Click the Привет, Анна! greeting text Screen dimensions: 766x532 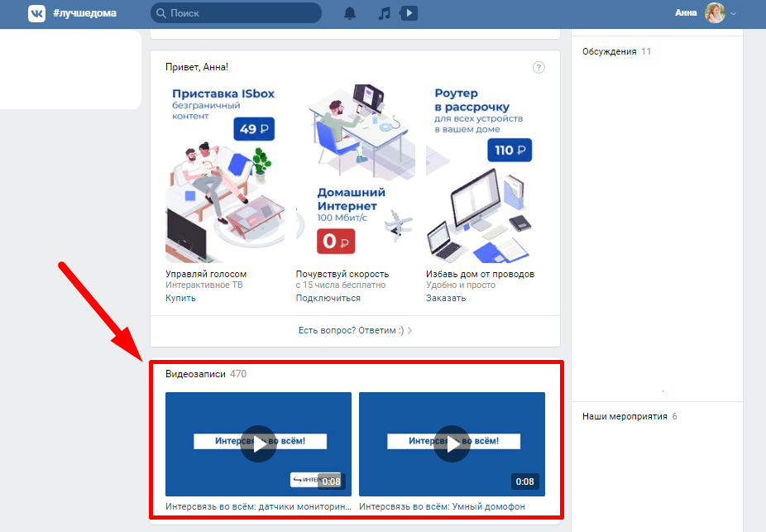(x=196, y=67)
